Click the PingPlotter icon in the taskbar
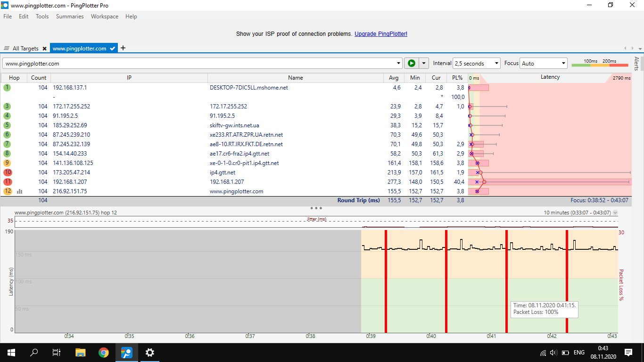644x362 pixels. click(x=126, y=352)
